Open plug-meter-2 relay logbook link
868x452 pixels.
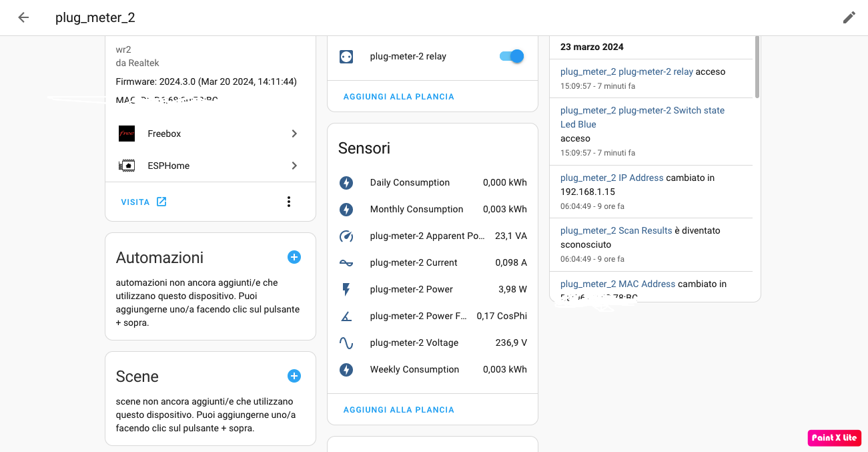tap(626, 71)
